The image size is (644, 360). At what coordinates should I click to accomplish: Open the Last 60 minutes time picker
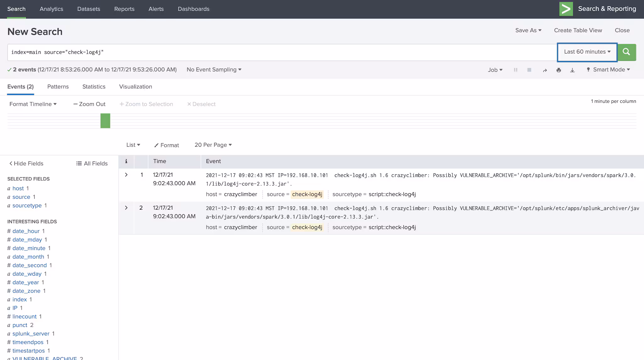click(x=587, y=52)
